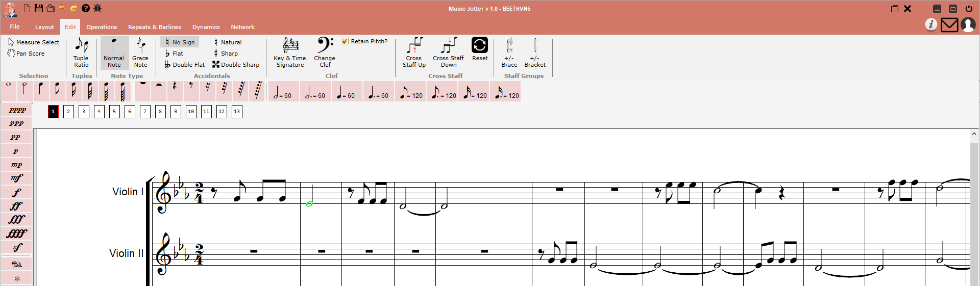This screenshot has width=980, height=286.
Task: Create a new score with the blank page icon
Action: (x=27, y=8)
